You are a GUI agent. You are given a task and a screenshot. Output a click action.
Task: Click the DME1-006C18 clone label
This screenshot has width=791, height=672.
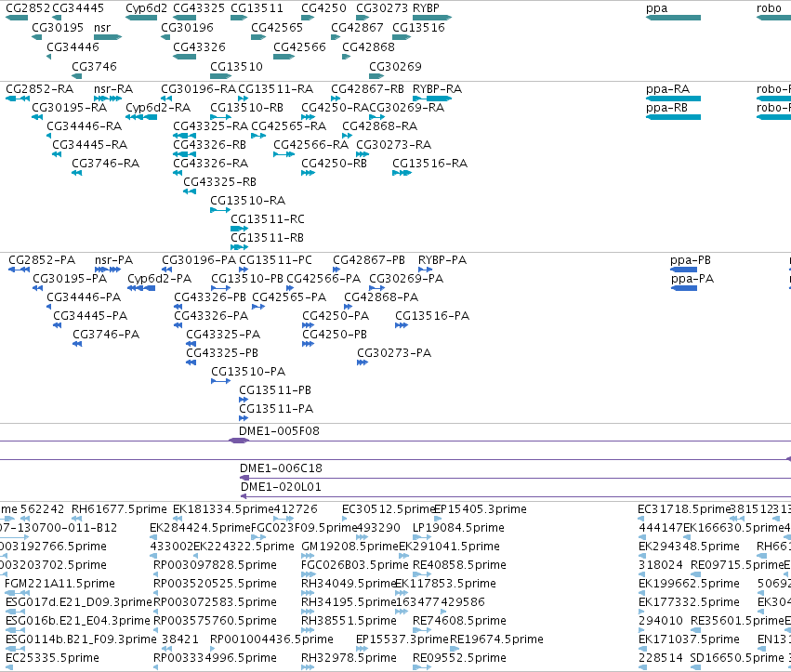coord(281,468)
